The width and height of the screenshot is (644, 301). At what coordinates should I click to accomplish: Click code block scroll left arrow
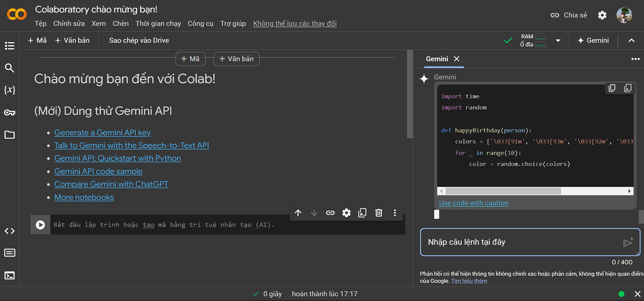coord(441,191)
